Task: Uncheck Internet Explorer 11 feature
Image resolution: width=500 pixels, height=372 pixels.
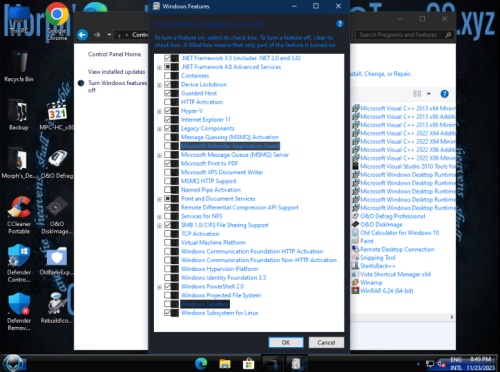Action: point(168,119)
